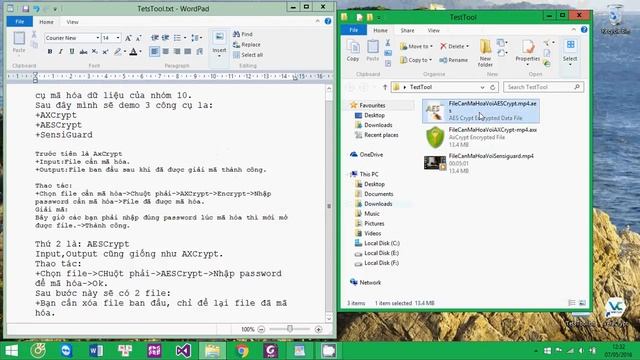Open OneDrive in navigation pane
This screenshot has width=640, height=360.
click(366, 155)
